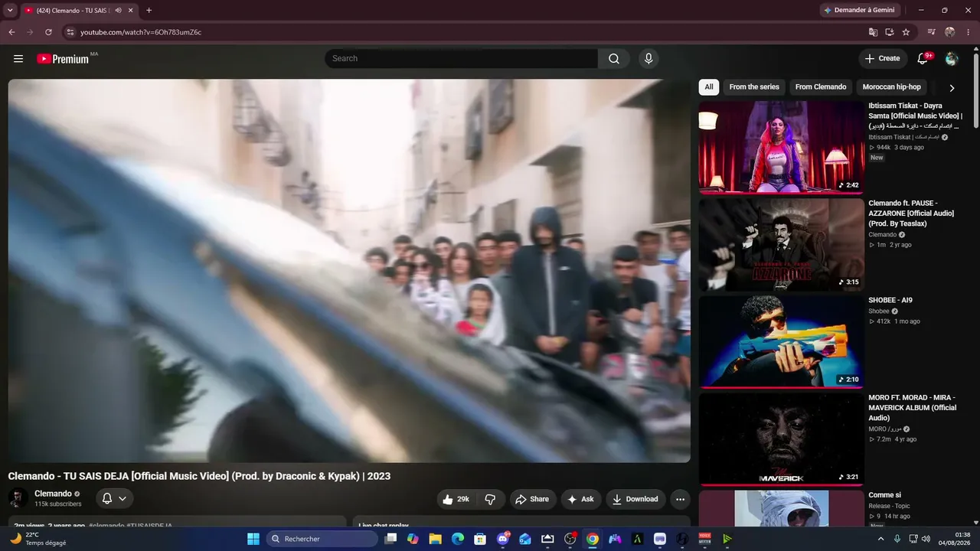Select the Moroccan hip-hop chip

click(x=892, y=87)
